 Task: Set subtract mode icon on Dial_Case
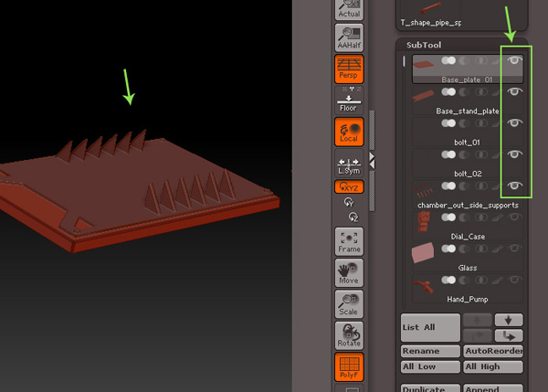coord(464,217)
